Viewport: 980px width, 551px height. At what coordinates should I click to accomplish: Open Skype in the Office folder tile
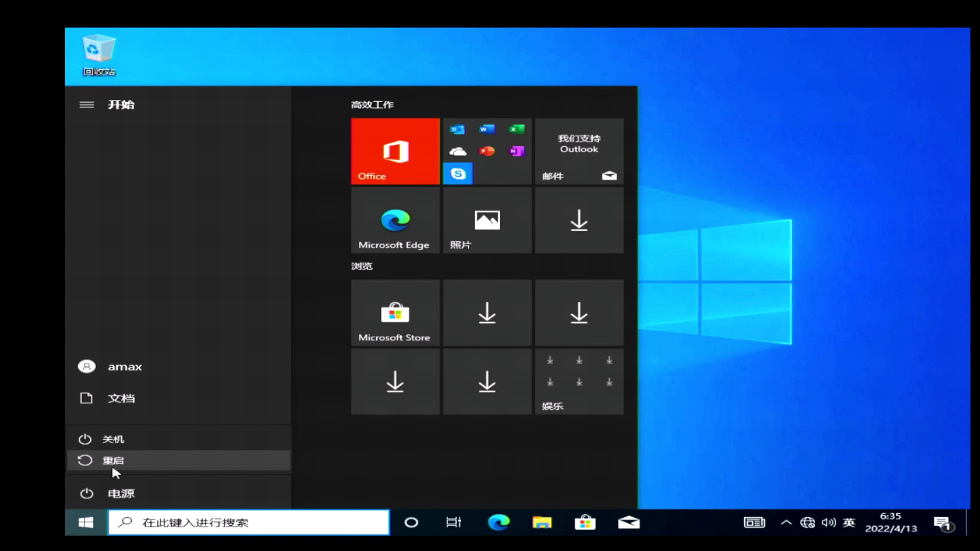(458, 173)
